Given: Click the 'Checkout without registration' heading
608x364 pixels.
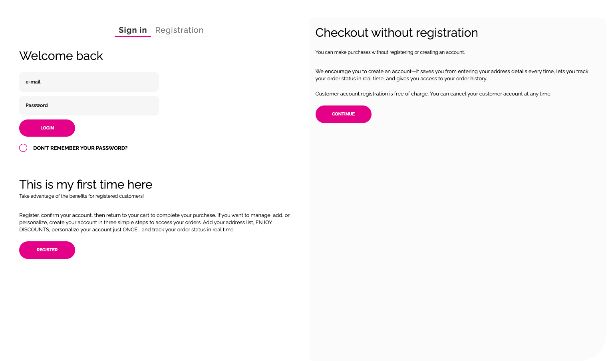Looking at the screenshot, I should point(396,33).
